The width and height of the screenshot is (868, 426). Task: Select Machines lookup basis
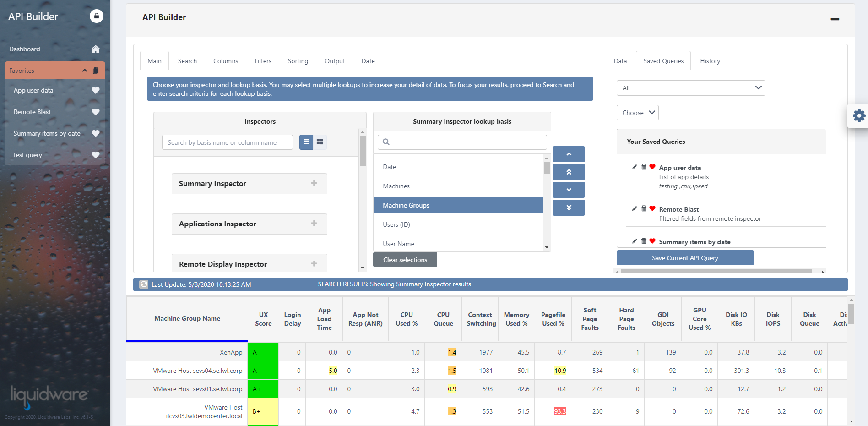[x=458, y=186]
